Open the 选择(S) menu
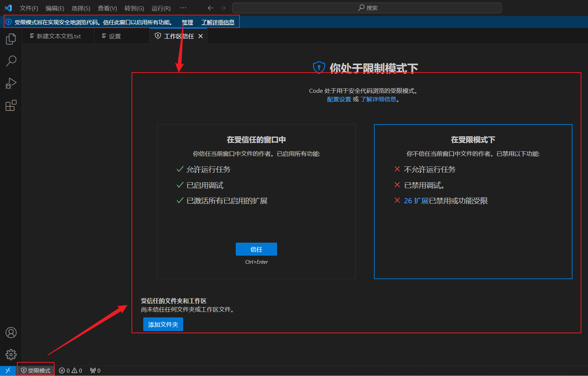588x376 pixels. (x=81, y=8)
